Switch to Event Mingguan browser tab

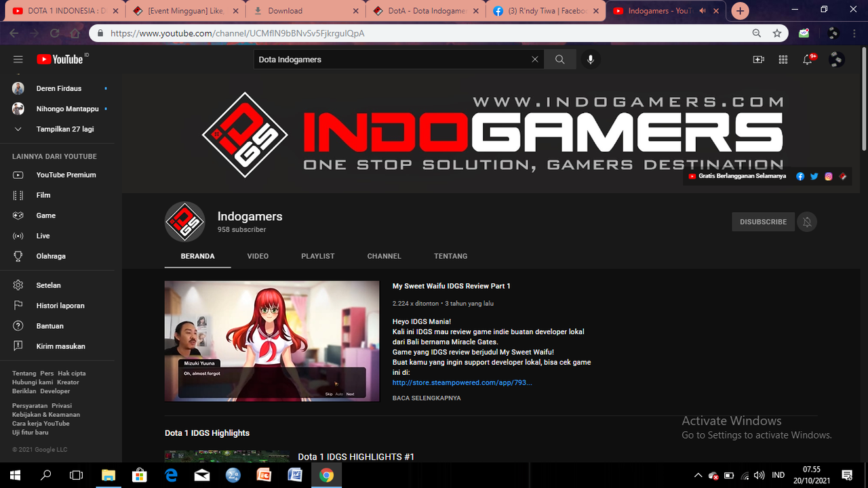click(x=184, y=11)
